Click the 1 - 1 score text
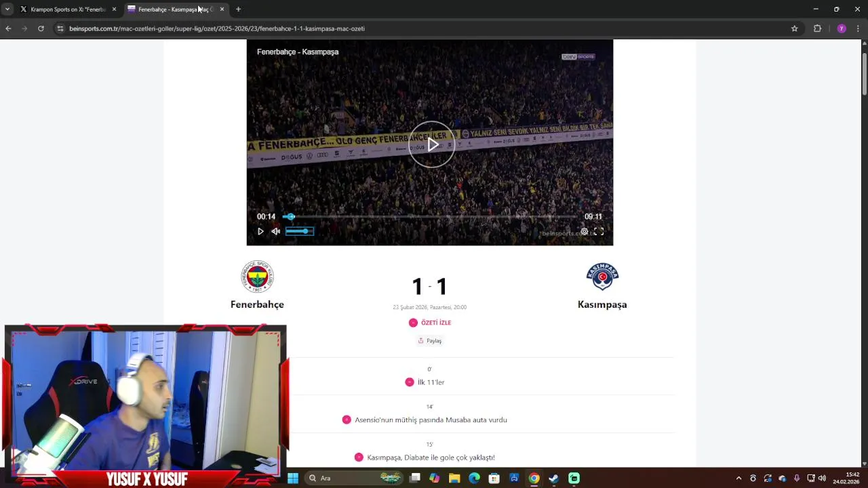The height and width of the screenshot is (488, 868). click(x=429, y=286)
